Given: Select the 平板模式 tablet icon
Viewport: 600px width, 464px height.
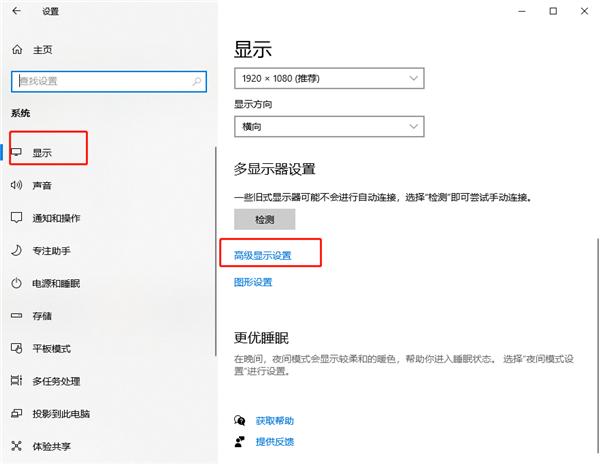Looking at the screenshot, I should [x=16, y=348].
